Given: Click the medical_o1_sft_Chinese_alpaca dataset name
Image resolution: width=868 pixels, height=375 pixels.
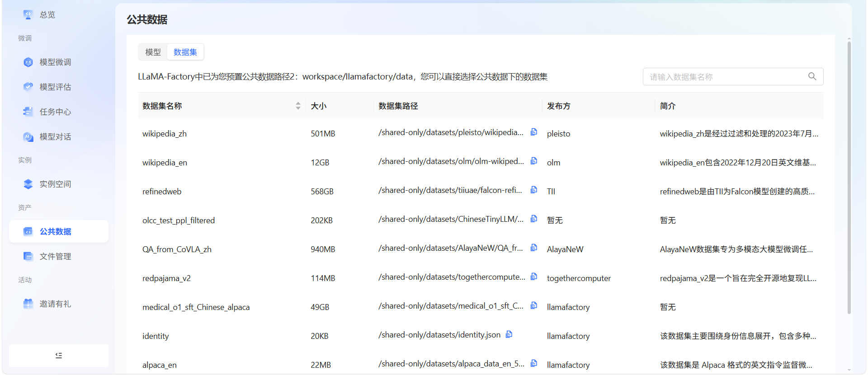Looking at the screenshot, I should (196, 307).
